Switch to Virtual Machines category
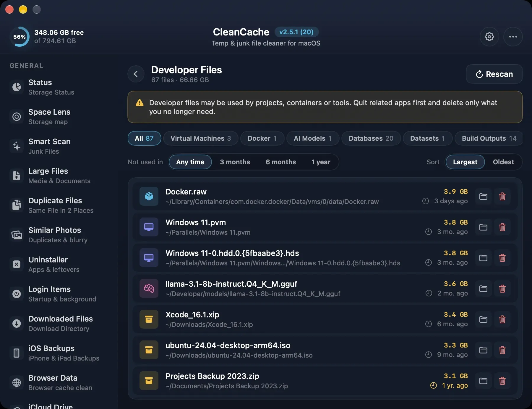 pos(201,138)
